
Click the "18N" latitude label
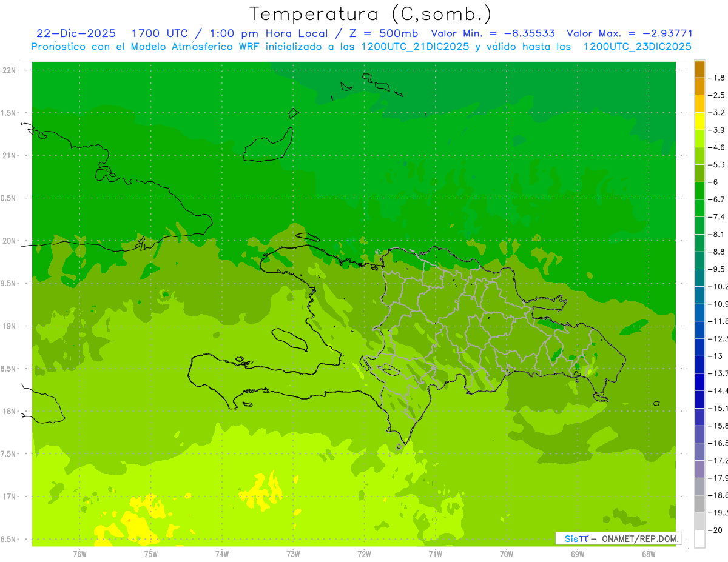[x=9, y=412]
